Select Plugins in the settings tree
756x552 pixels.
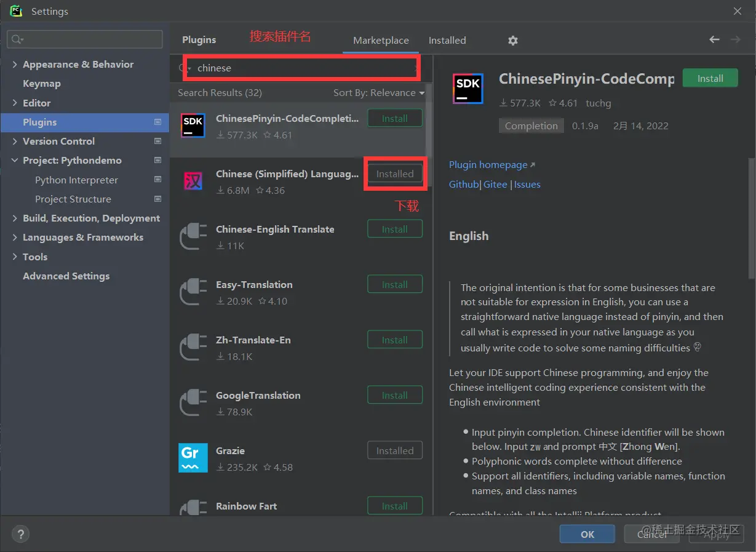(84, 122)
